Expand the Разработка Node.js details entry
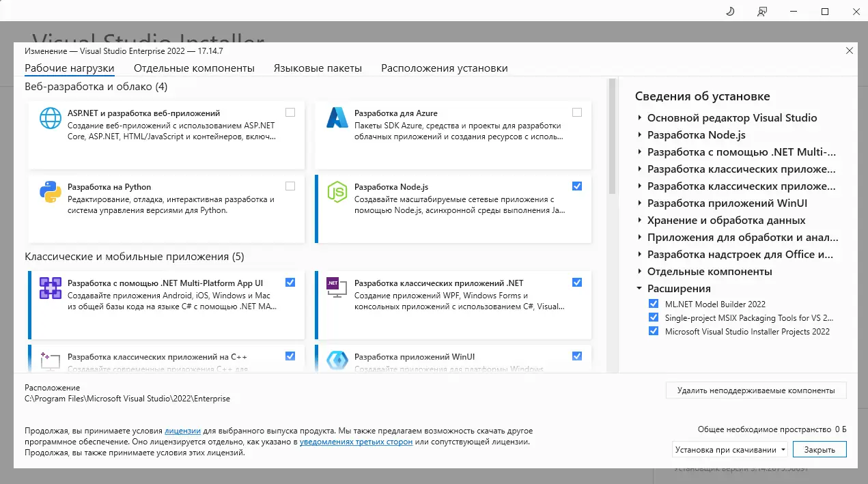This screenshot has height=484, width=868. 639,134
